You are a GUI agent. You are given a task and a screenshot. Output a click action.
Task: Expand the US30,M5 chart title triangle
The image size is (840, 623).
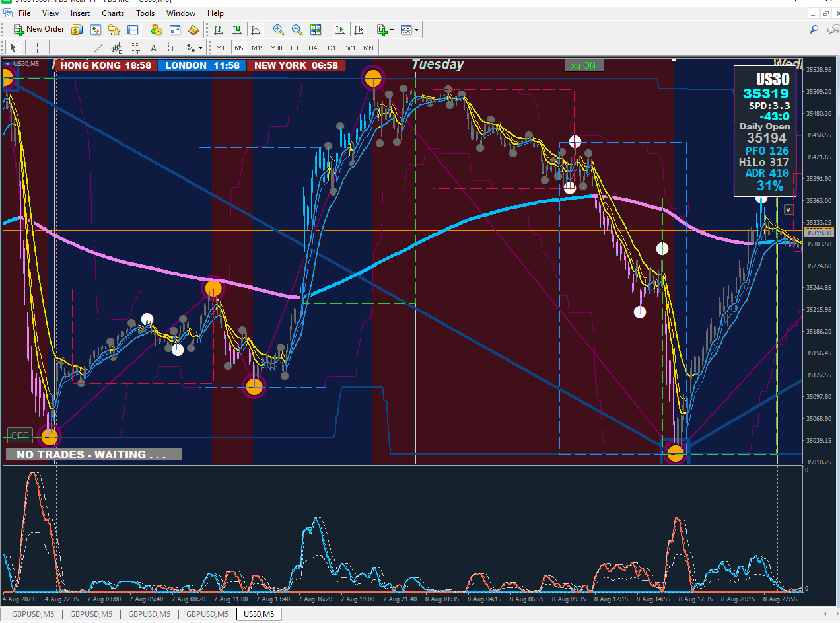click(x=7, y=63)
